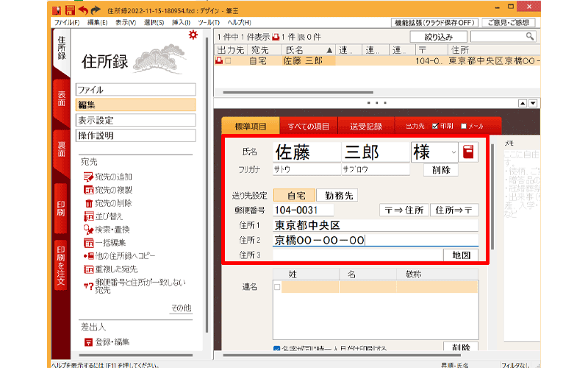The width and height of the screenshot is (588, 368).
Task: Click 〒⇒住所 conversion button
Action: [404, 210]
